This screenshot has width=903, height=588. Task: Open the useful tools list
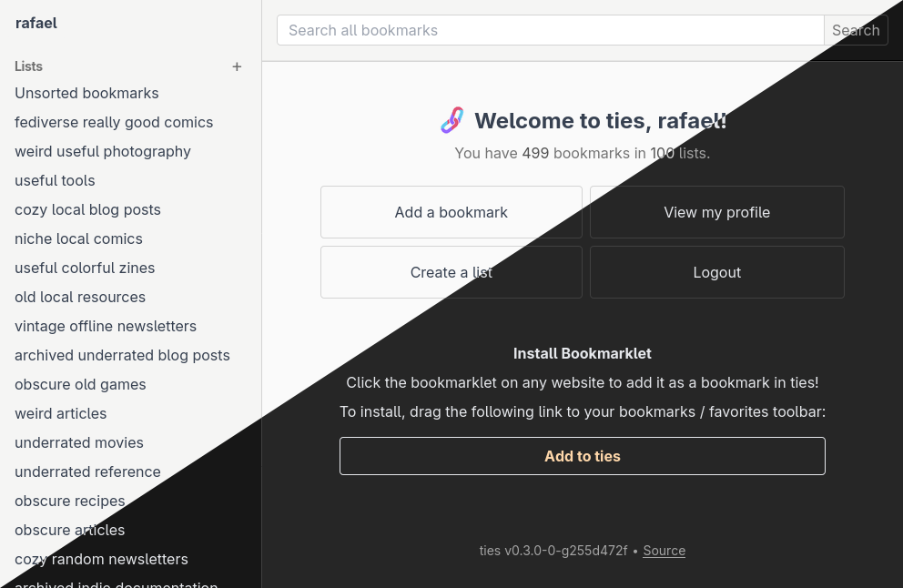(x=55, y=180)
